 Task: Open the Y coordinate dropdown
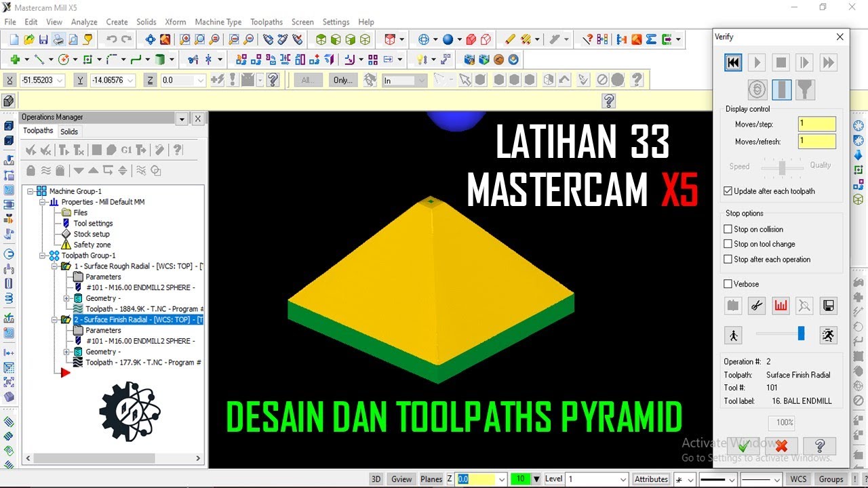tap(130, 80)
